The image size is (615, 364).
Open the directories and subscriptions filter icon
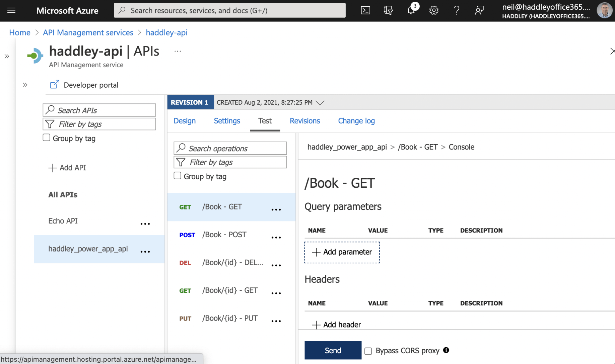tap(388, 10)
